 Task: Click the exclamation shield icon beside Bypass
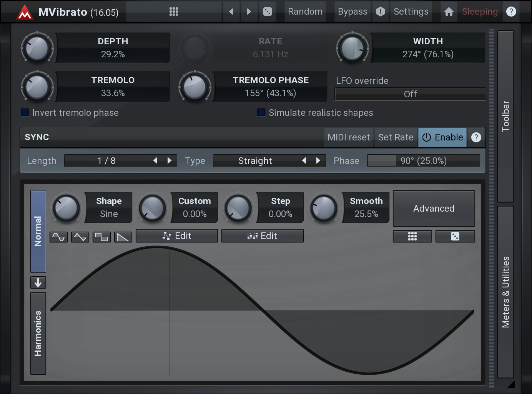click(380, 12)
